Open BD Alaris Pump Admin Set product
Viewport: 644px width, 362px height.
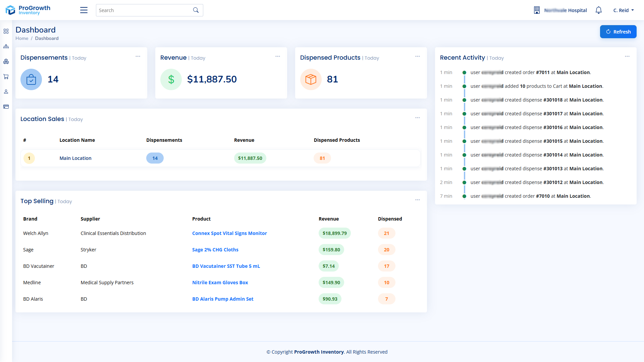point(223,299)
